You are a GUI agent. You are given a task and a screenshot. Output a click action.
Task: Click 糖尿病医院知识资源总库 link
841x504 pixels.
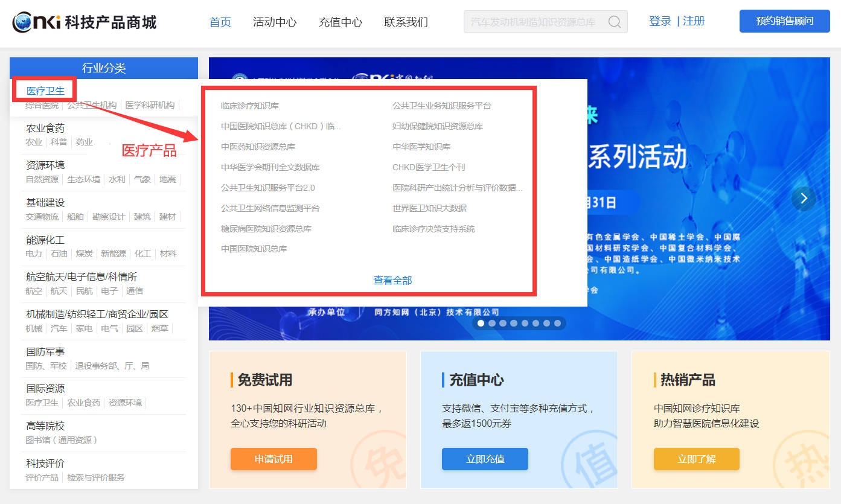pos(266,229)
